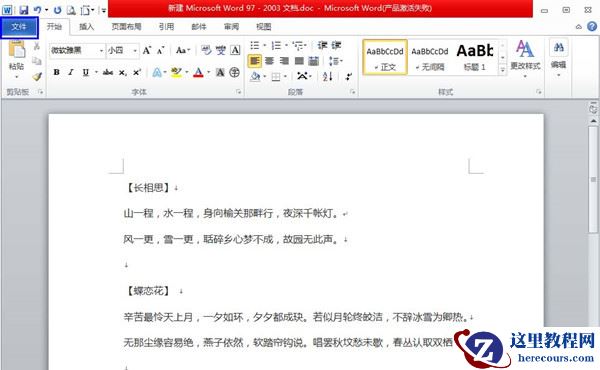
Task: Increase paragraph indent
Action: click(x=336, y=46)
